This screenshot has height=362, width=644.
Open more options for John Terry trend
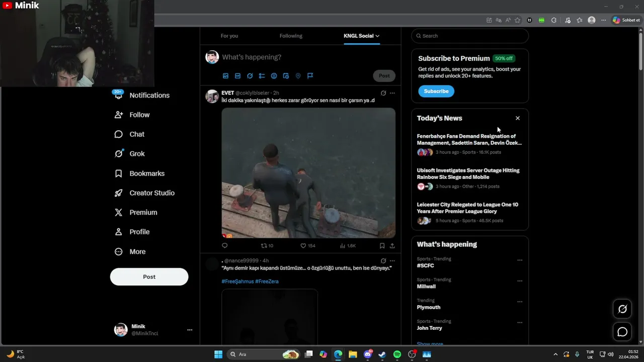click(x=520, y=323)
